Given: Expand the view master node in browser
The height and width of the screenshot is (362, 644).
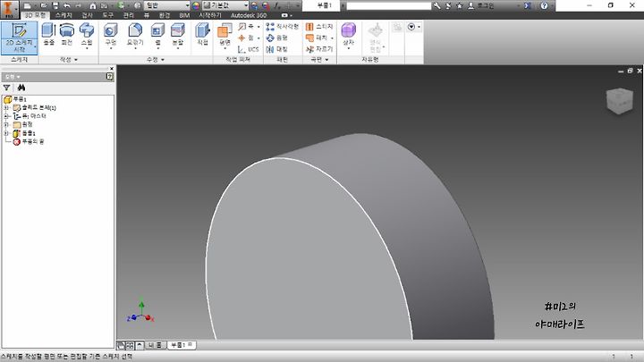Looking at the screenshot, I should tap(6, 116).
